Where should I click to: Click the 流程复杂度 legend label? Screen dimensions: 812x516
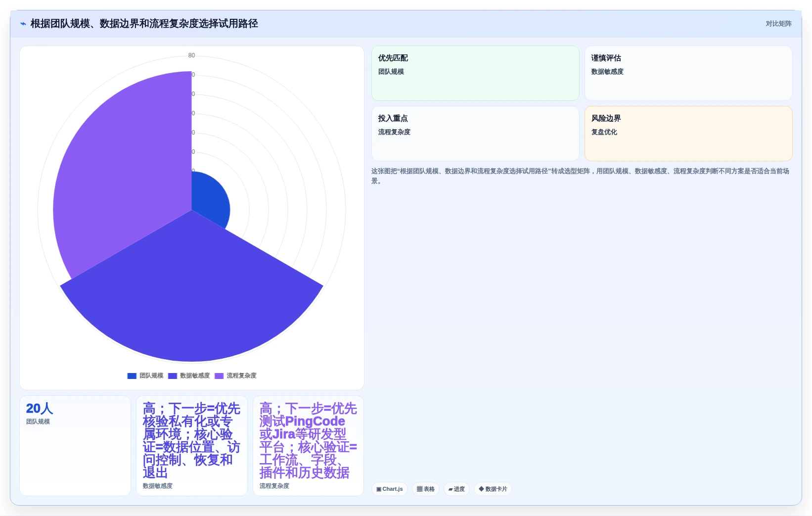(x=241, y=376)
